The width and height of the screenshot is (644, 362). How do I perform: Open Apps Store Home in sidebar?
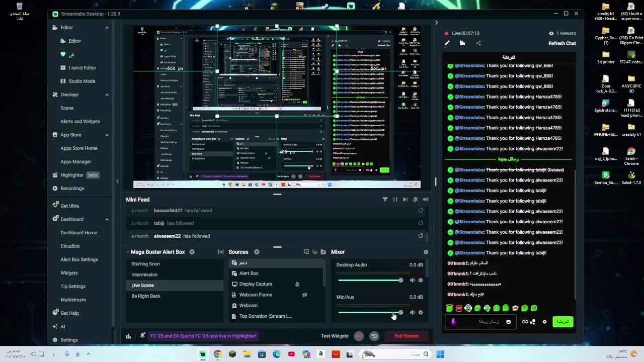pos(79,148)
